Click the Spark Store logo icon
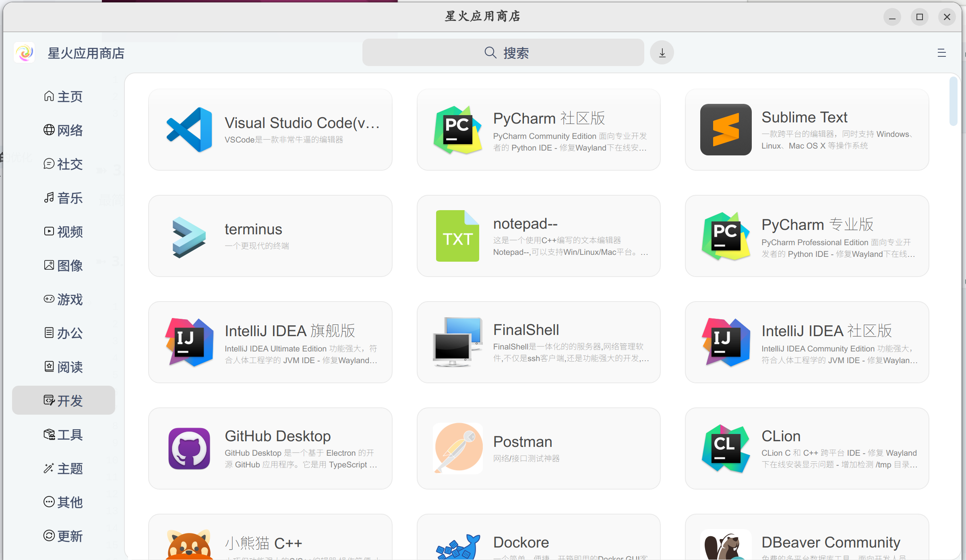The width and height of the screenshot is (966, 560). 24,53
